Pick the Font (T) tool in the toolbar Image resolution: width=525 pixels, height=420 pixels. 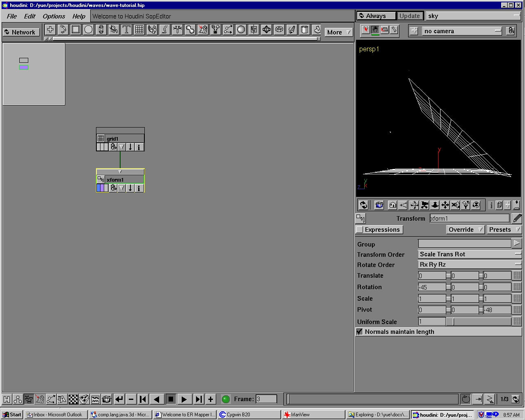point(126,29)
